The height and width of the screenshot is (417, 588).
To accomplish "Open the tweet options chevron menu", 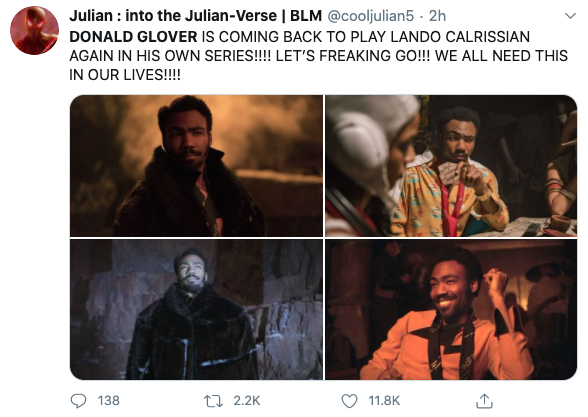I will click(570, 16).
